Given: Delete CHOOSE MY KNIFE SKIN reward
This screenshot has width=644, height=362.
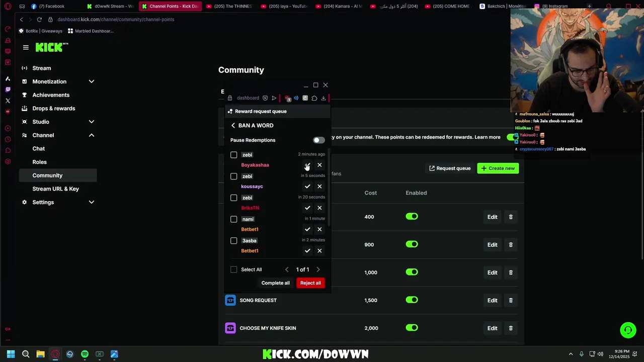Looking at the screenshot, I should click(x=511, y=328).
